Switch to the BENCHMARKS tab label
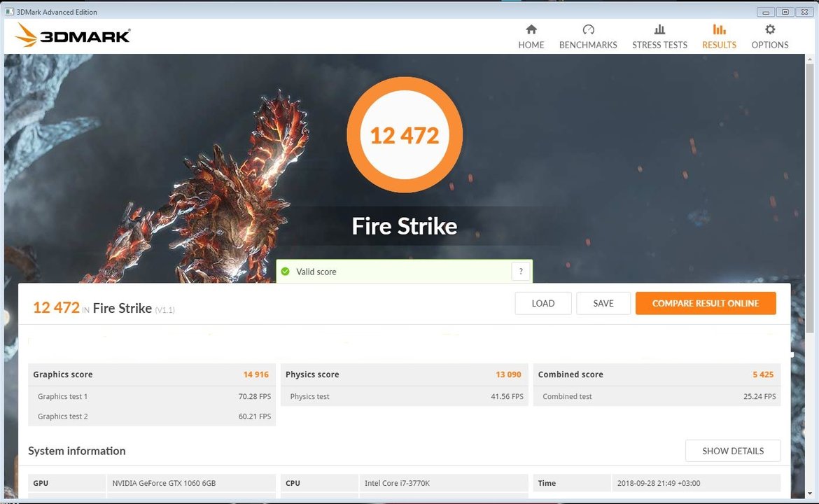The image size is (819, 504). click(588, 45)
